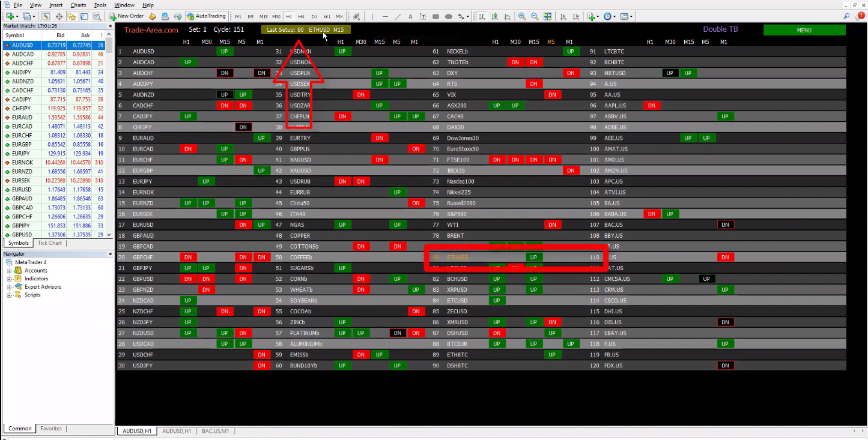868x440 pixels.
Task: Click the UP signal for AUDCAD H1
Action: point(188,62)
